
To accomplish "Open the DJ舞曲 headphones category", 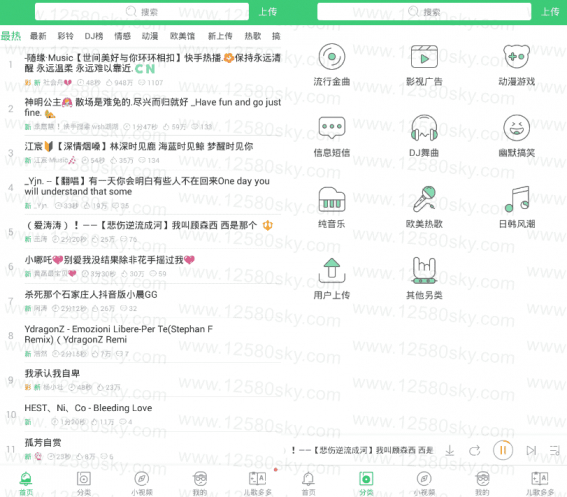I will (424, 136).
